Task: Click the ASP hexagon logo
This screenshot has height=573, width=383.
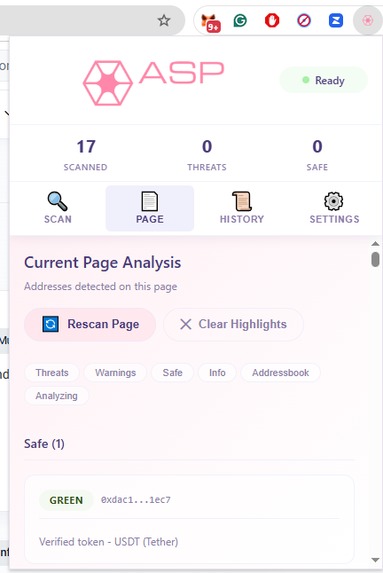Action: [108, 83]
